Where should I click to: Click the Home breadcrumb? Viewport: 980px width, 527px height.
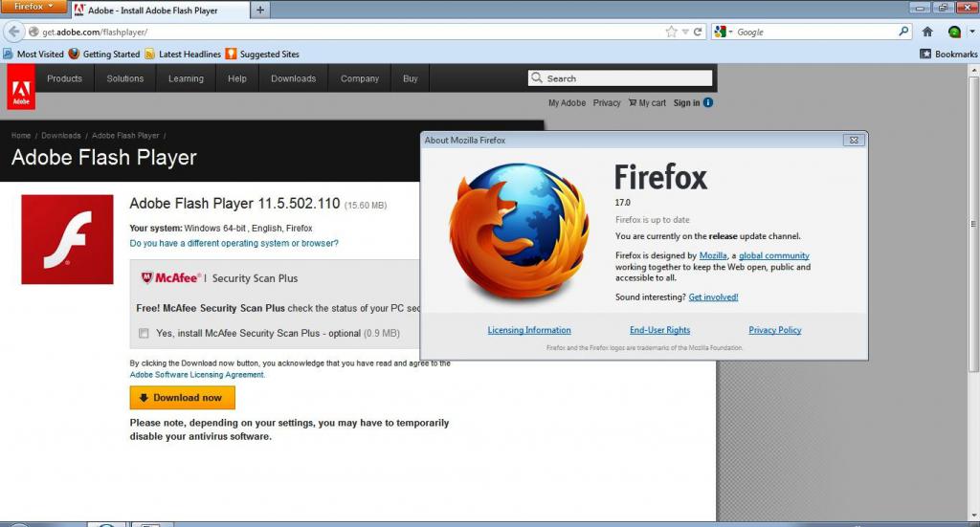[x=21, y=136]
